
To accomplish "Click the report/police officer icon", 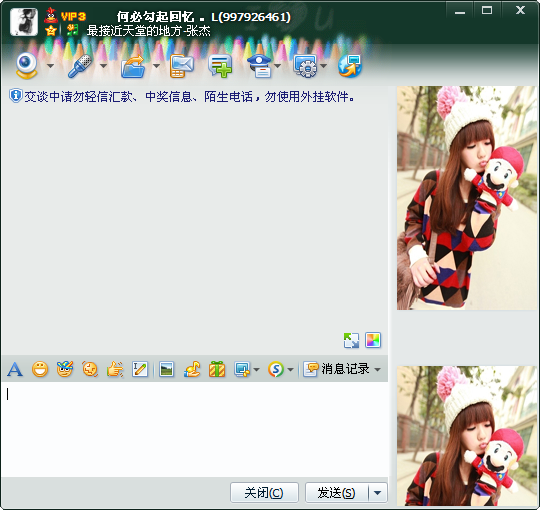I will [259, 66].
